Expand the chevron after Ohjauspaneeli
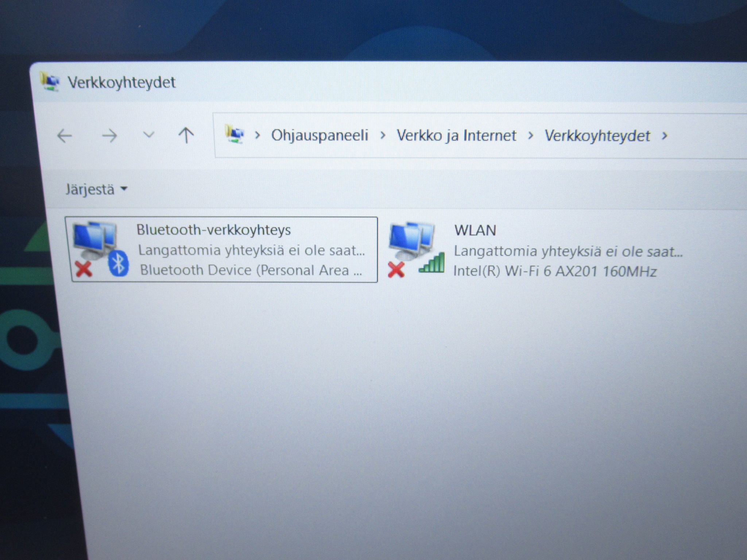Image resolution: width=747 pixels, height=560 pixels. 383,135
